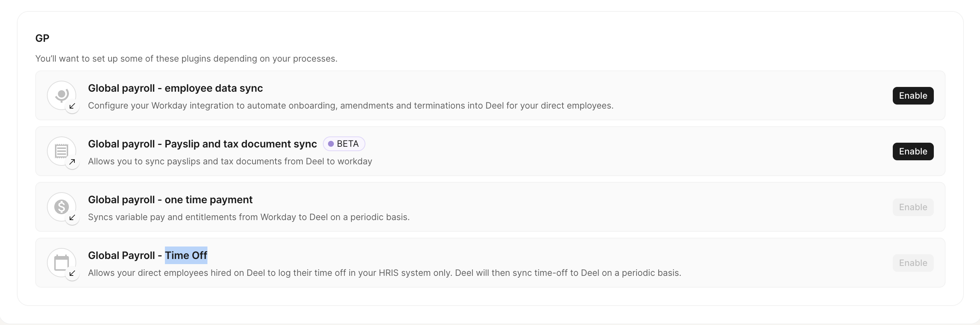Select Global payroll - one time payment title
980x325 pixels.
tap(170, 200)
